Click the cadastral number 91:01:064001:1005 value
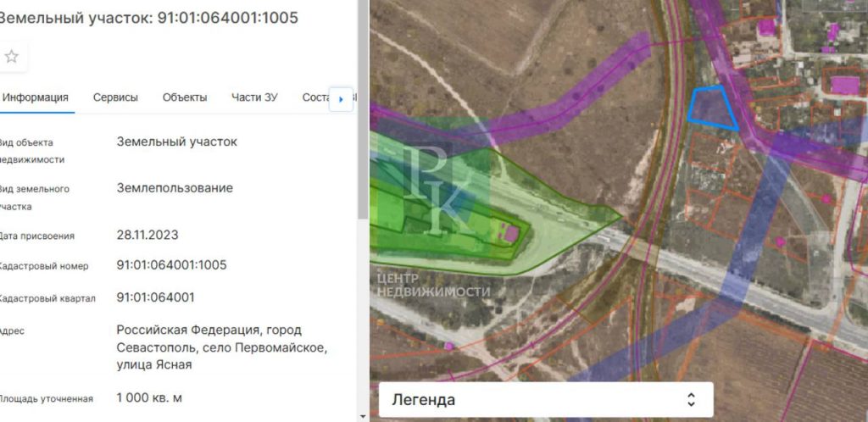The width and height of the screenshot is (868, 422). click(x=171, y=265)
